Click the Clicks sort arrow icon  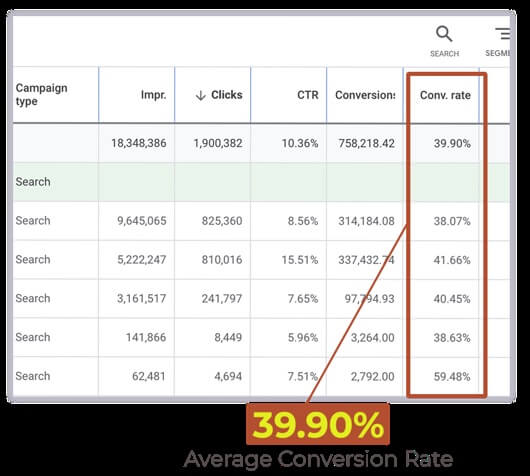click(x=200, y=96)
